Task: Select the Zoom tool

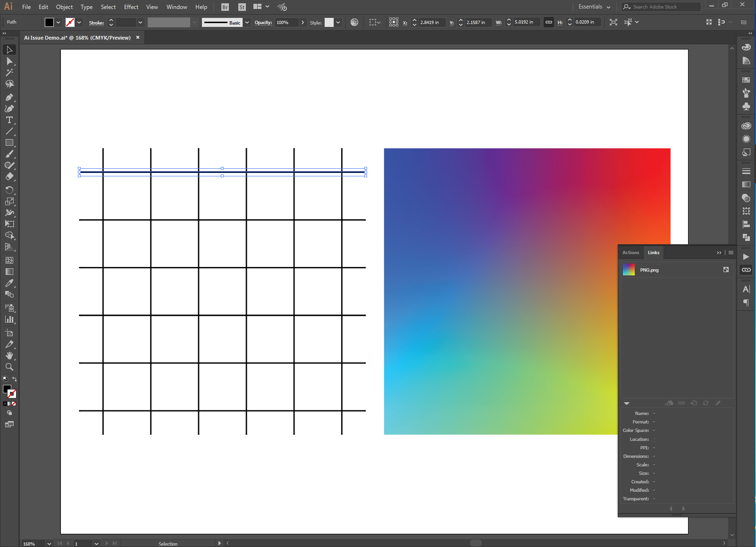Action: [x=9, y=367]
